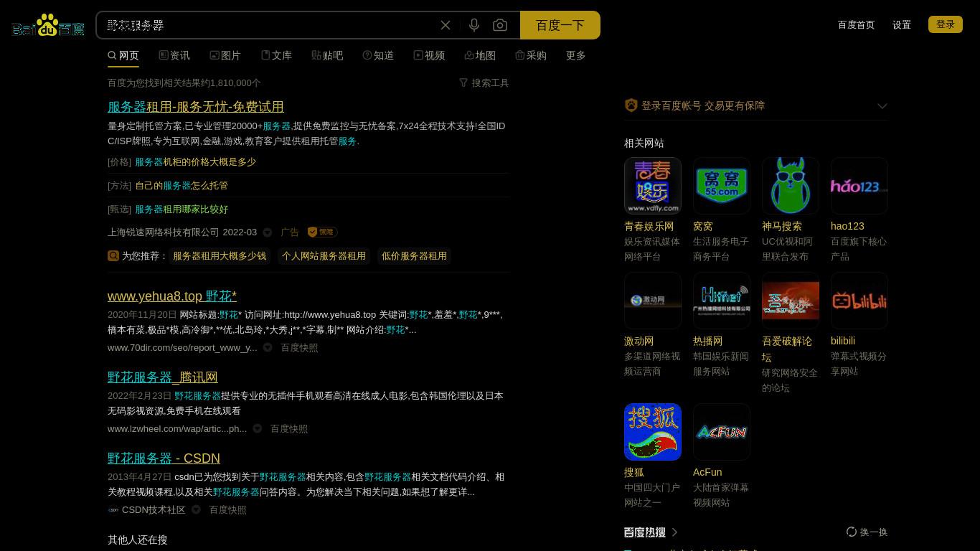This screenshot has width=980, height=551.
Task: Open the CSDN result title
Action: [x=164, y=458]
